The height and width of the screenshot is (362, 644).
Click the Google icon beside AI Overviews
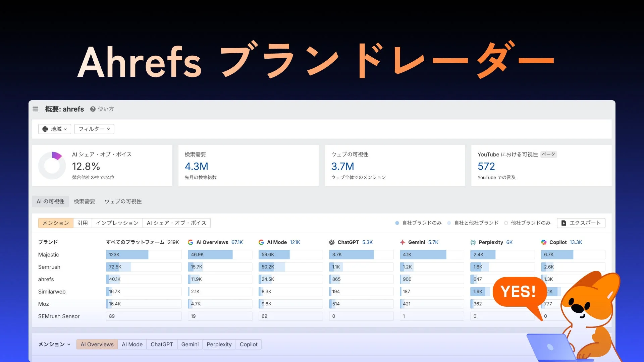(191, 242)
